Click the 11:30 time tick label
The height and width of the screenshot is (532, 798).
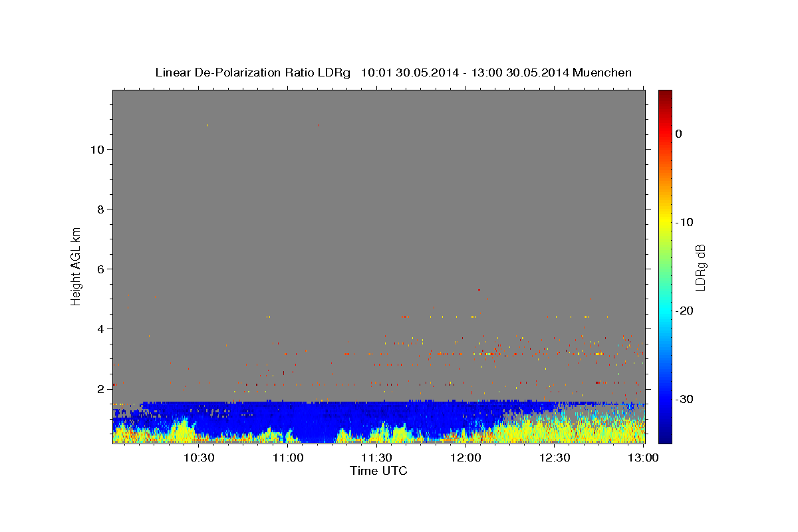click(x=376, y=458)
